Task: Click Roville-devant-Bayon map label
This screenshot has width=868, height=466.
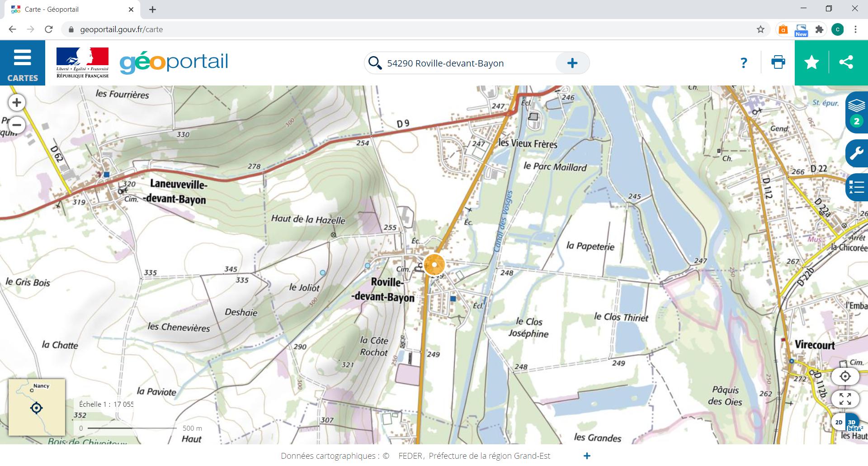Action: (x=383, y=290)
